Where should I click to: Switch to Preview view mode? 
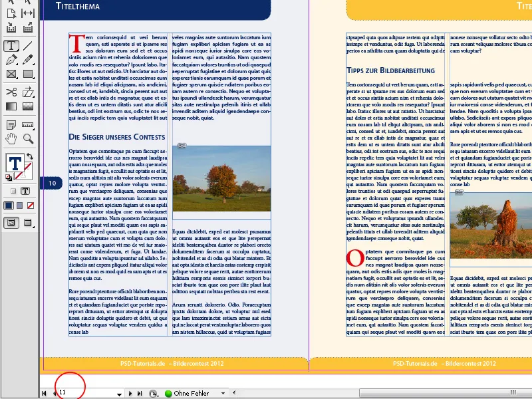(x=28, y=223)
